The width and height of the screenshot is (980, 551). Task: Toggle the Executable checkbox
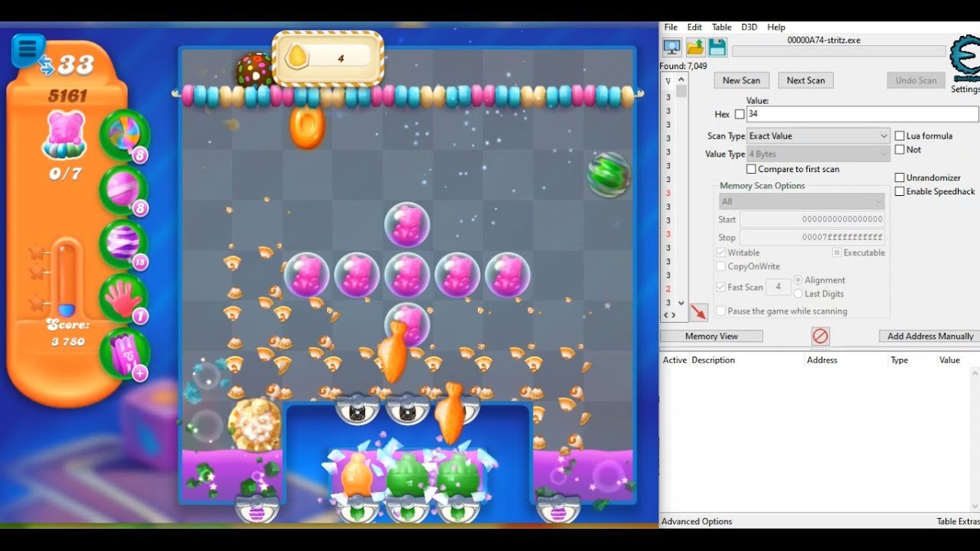837,253
